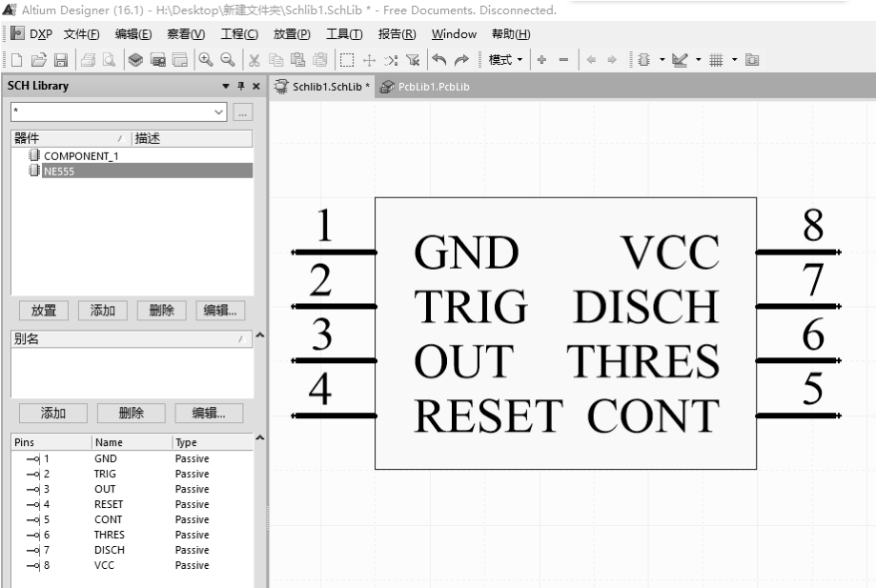Open the component filter combo box dropdown
The width and height of the screenshot is (876, 588).
[218, 112]
